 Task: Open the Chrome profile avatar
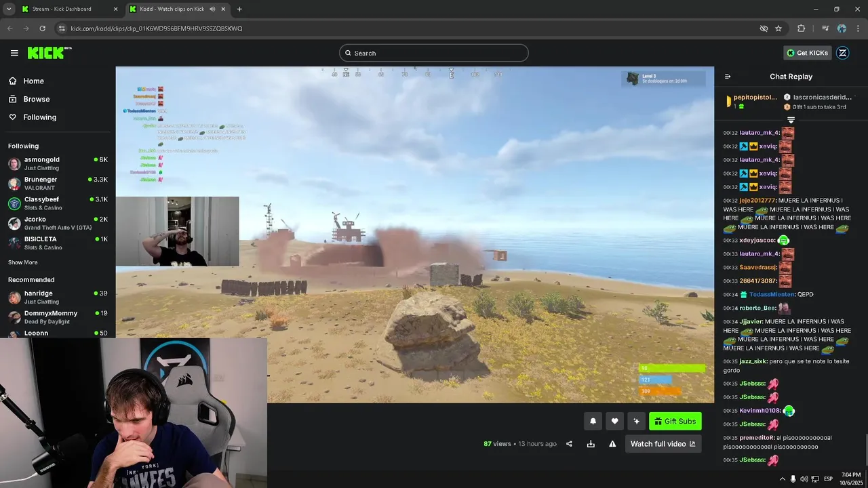click(842, 28)
